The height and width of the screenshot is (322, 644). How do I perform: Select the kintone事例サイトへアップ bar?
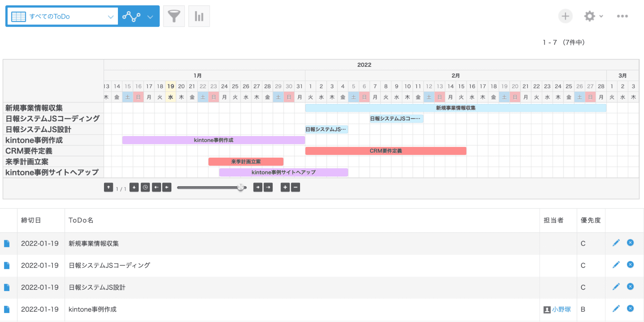pos(284,172)
